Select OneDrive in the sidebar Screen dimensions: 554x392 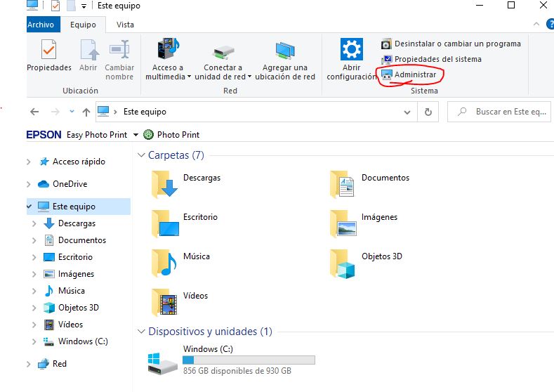[x=62, y=184]
